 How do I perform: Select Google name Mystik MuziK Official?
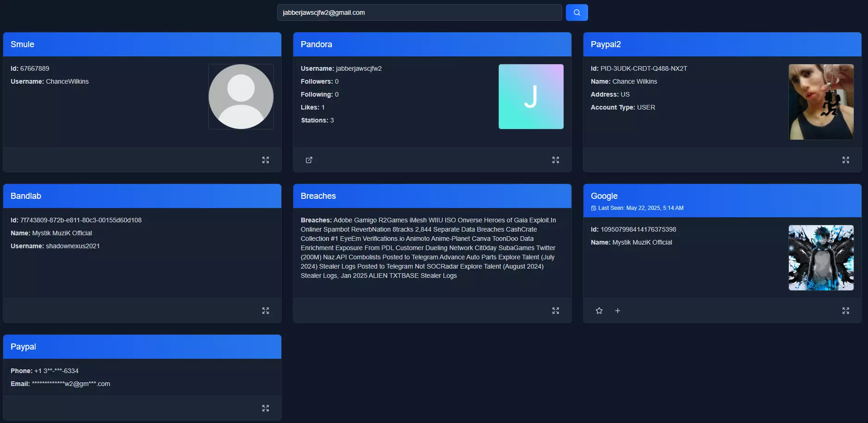(x=642, y=242)
